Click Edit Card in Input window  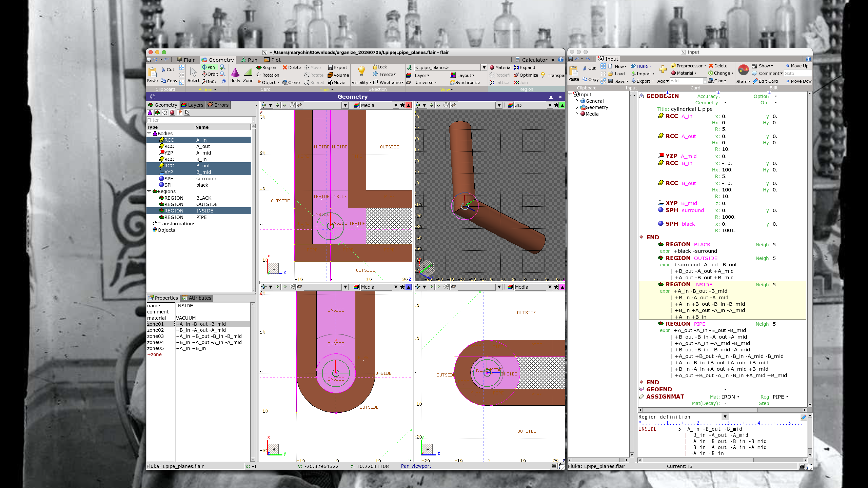coord(765,81)
